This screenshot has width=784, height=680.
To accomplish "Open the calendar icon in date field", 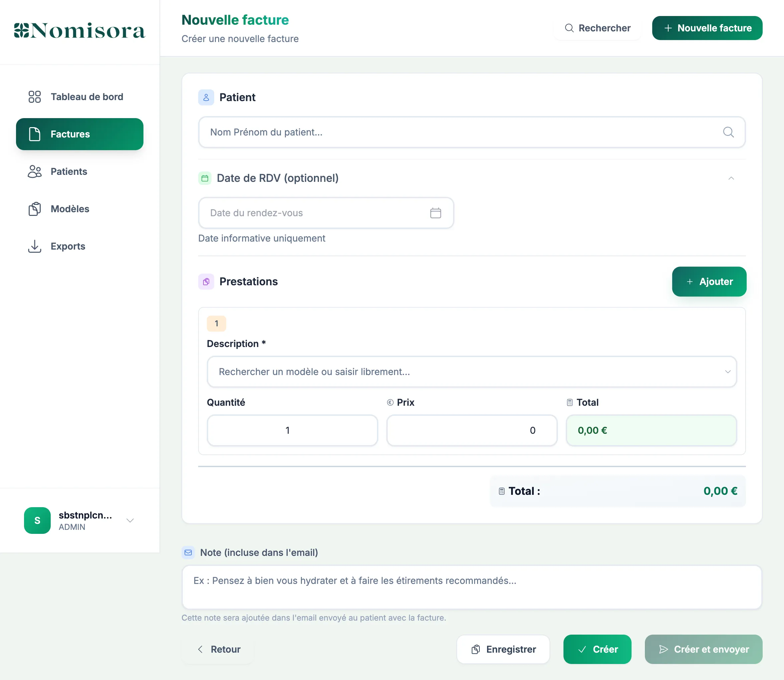I will pos(435,213).
